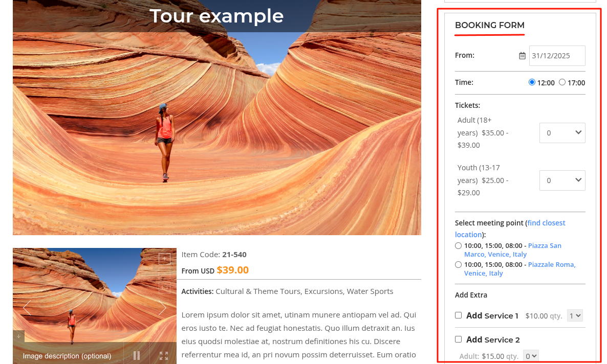Expand the Service 1 qty dropdown

pos(575,316)
